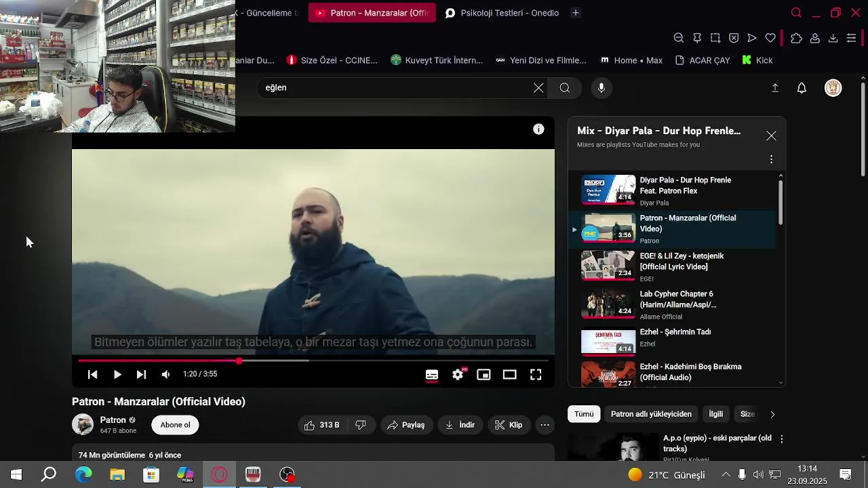
Task: Mute the video volume
Action: pyautogui.click(x=165, y=375)
